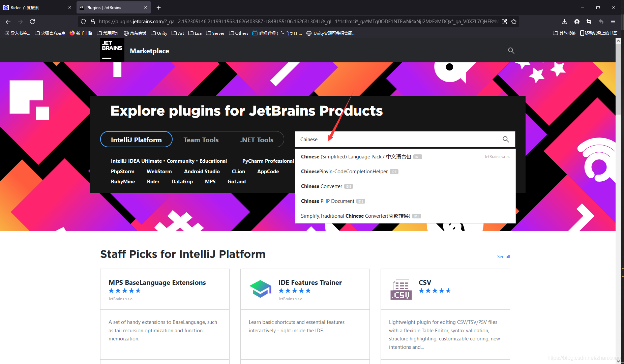Activate the screenshot crop icon in toolbar
Screen dimensions: 624x364
[x=589, y=22]
